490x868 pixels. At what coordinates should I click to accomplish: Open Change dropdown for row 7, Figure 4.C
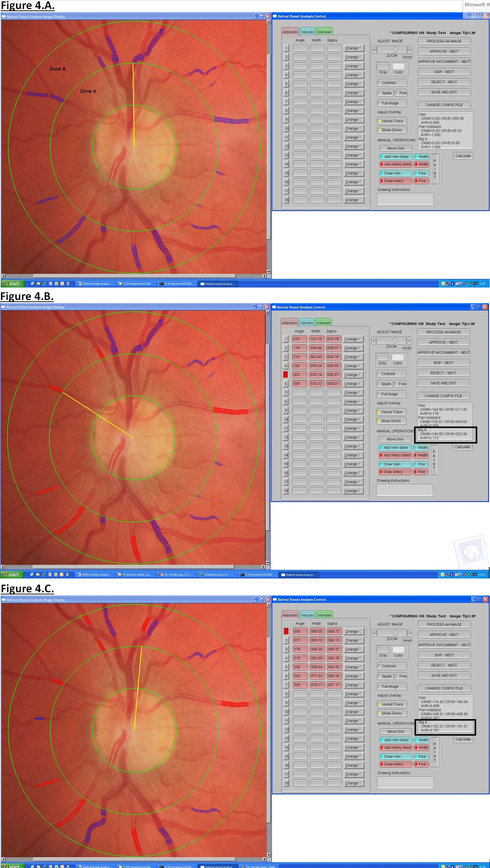tap(354, 685)
